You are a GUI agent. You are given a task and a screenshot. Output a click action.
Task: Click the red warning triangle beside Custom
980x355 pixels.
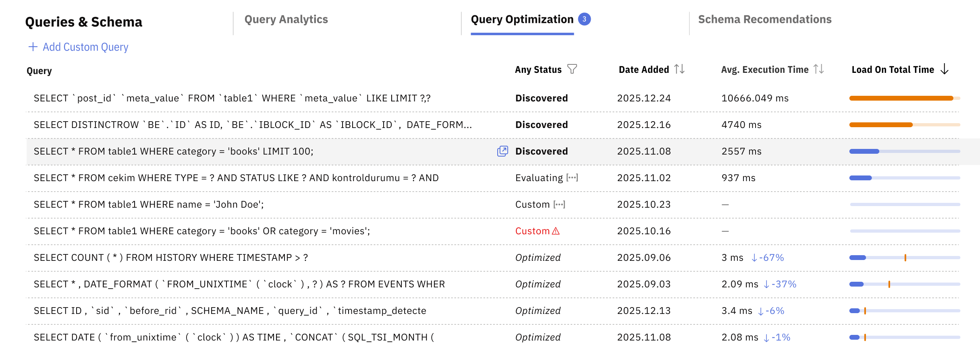pos(556,231)
